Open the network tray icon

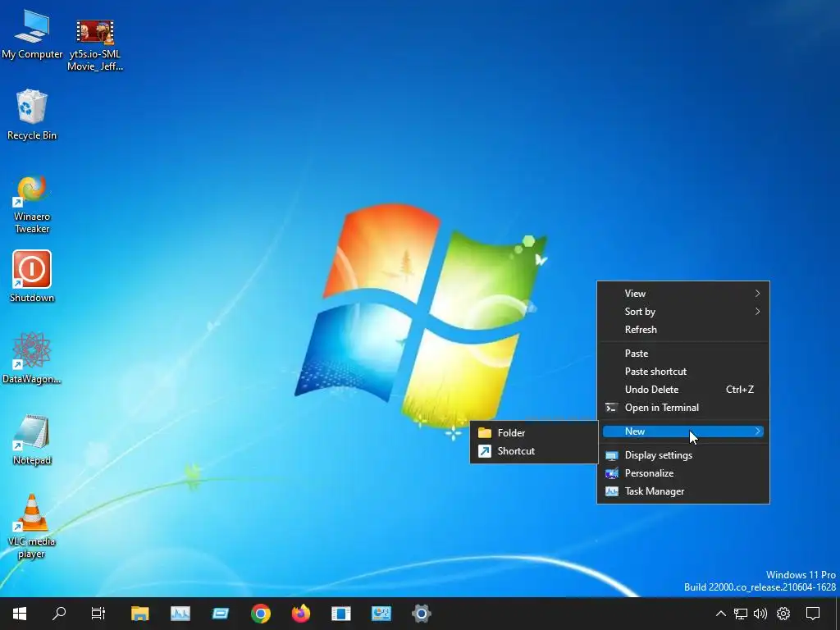coord(741,614)
